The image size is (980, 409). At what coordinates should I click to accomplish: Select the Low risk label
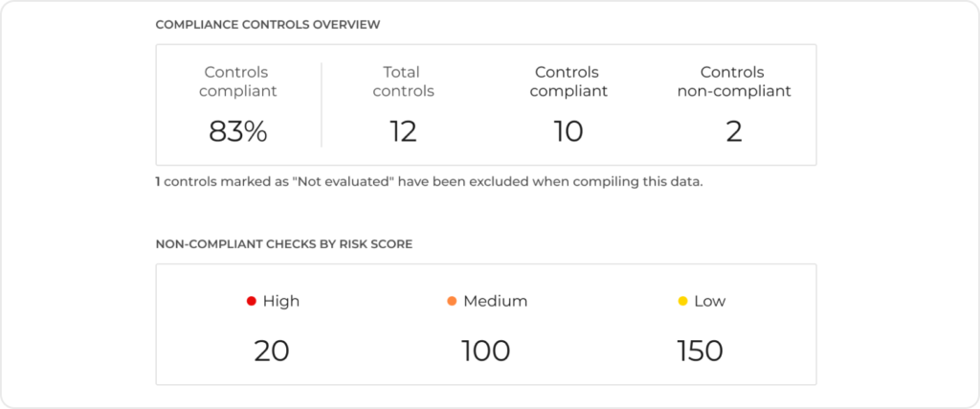pos(710,302)
